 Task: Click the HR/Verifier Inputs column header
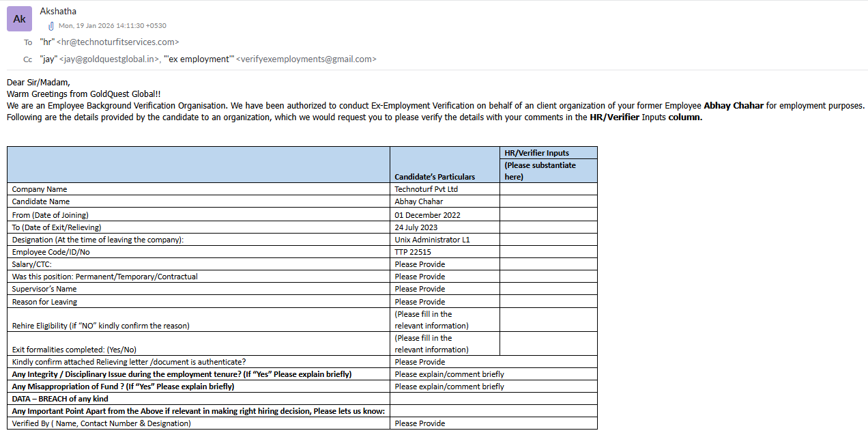[536, 153]
